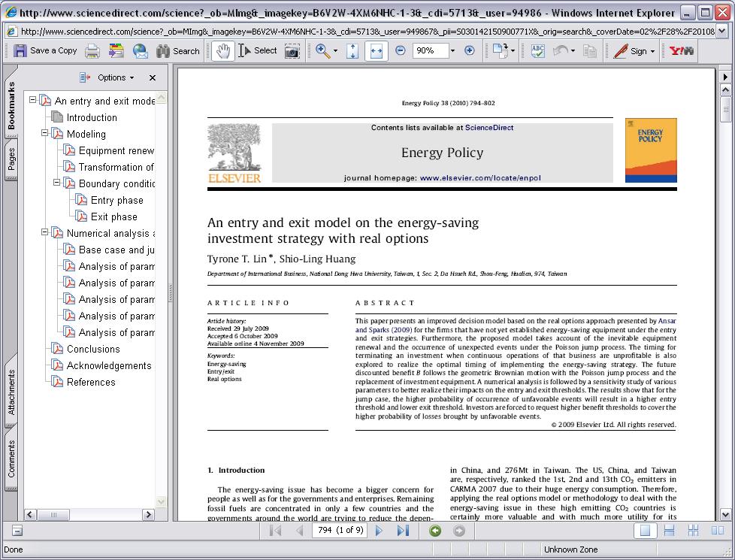Click the bookmarks panel horizontal scroll right arrow

click(148, 514)
